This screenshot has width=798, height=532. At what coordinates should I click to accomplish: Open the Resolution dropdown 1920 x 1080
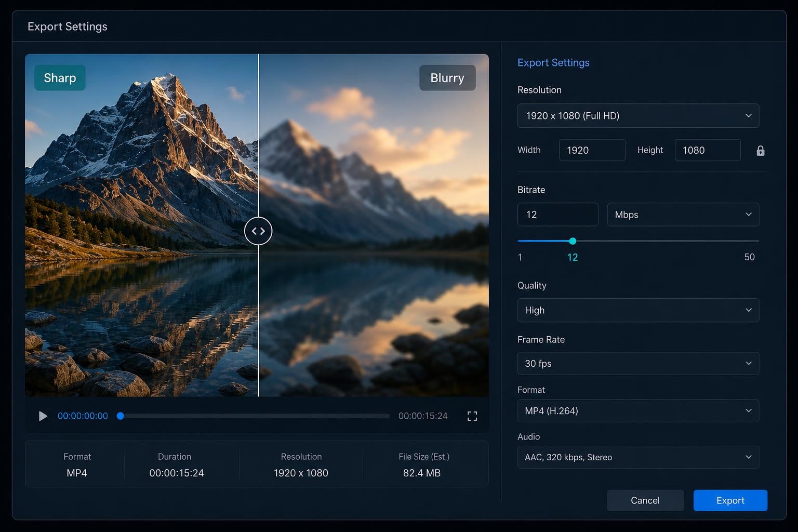point(638,116)
